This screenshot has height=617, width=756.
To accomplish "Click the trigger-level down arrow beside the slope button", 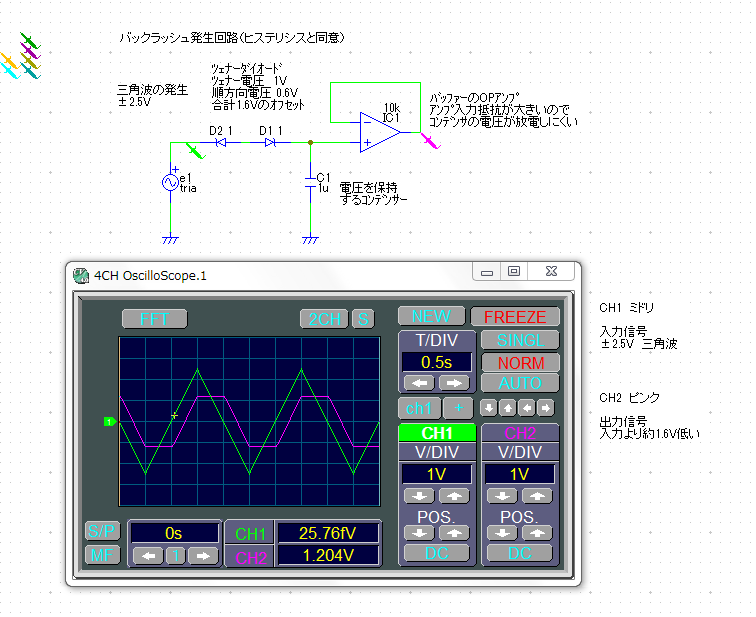I will pos(488,408).
